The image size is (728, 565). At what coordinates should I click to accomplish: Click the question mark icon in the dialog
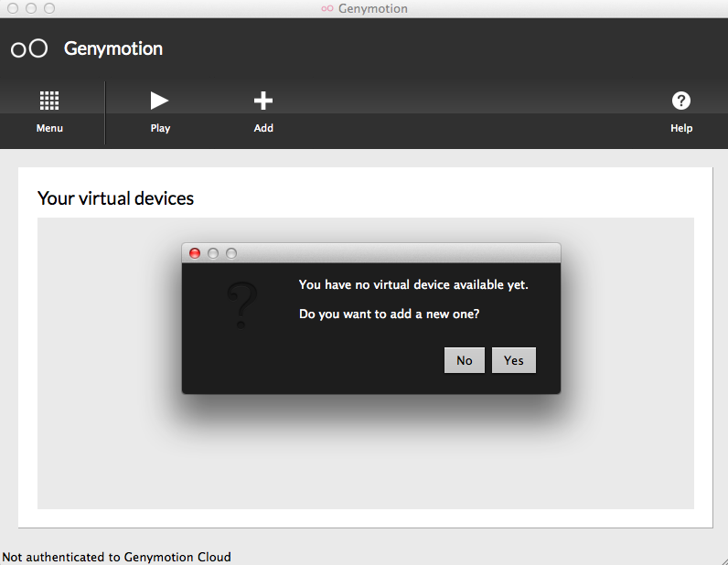click(x=241, y=305)
